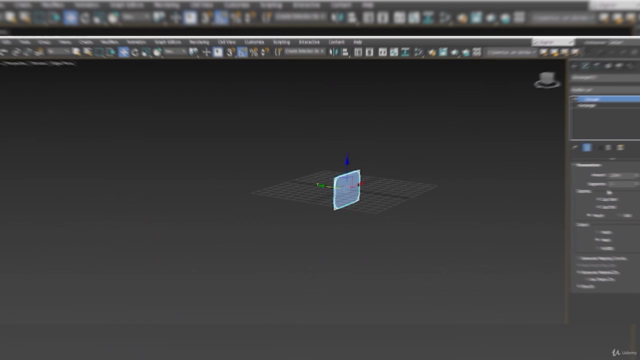Open the Render Setup dialog icon
This screenshot has height=360, width=640.
coord(432,52)
